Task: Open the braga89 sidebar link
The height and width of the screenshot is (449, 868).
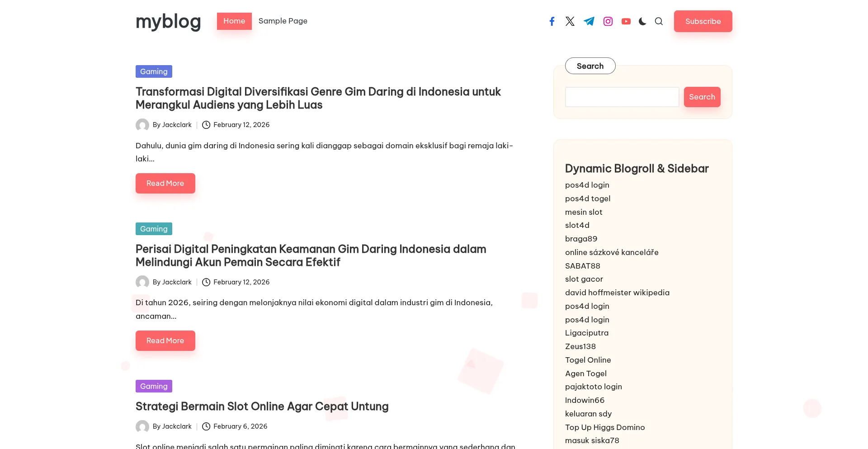Action: click(581, 239)
